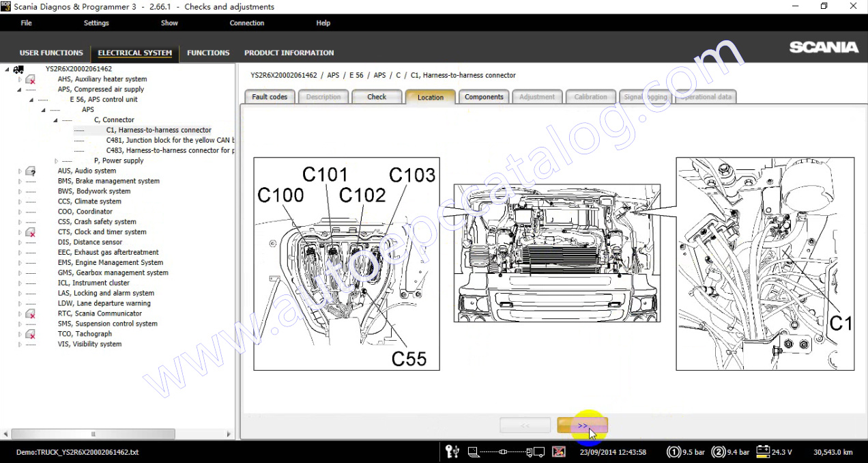Screen dimensions: 868x463
Task: Select EEC, Exhaust gas aftertreatment
Action: [x=108, y=252]
